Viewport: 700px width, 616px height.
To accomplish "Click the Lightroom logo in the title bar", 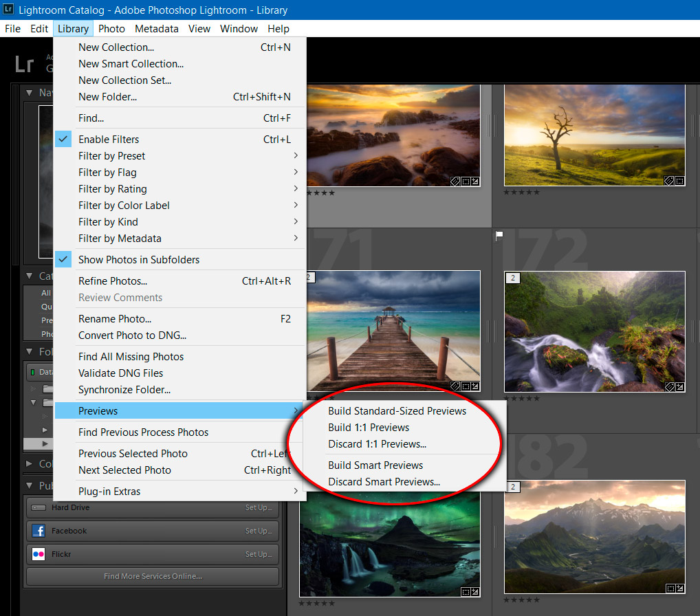I will point(8,10).
